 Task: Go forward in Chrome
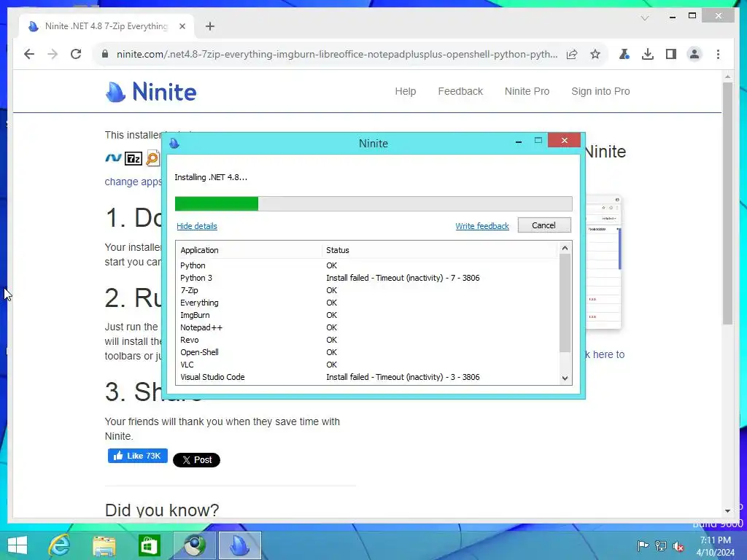point(53,54)
